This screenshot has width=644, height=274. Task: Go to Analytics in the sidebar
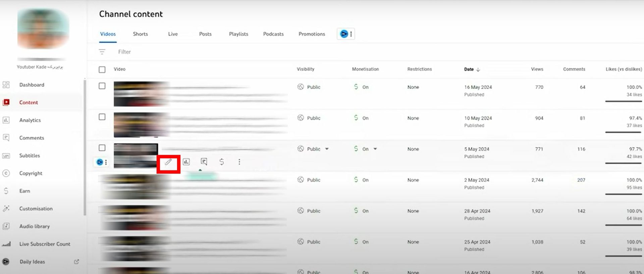click(30, 120)
